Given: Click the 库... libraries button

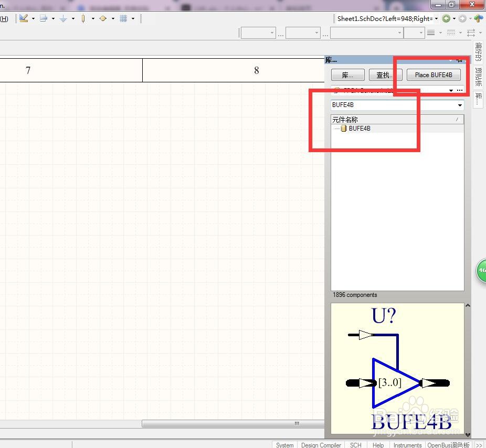Looking at the screenshot, I should coord(347,75).
